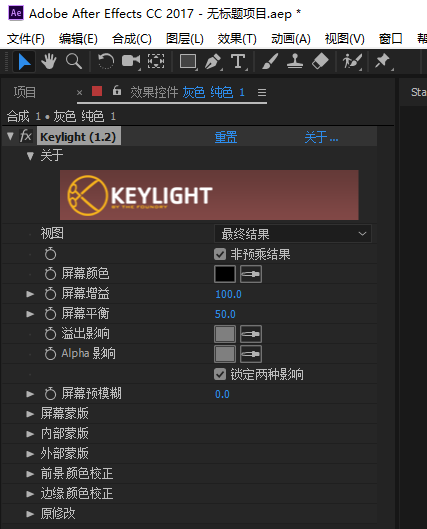Expand the 边缘颜色校正 group
The image size is (427, 529).
click(x=30, y=494)
